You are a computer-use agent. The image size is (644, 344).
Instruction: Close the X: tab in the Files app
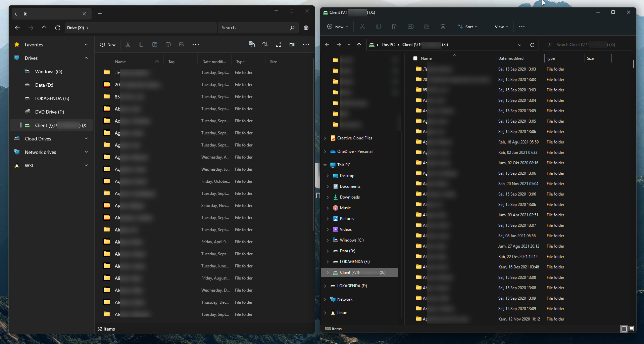click(x=84, y=14)
